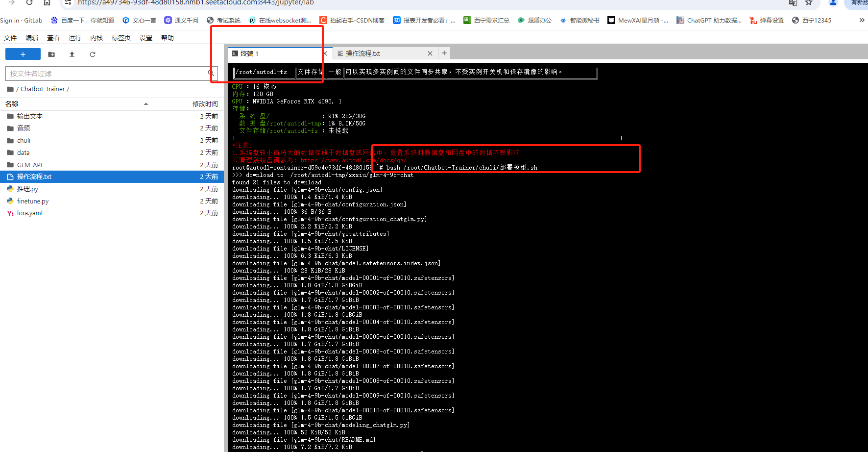The height and width of the screenshot is (452, 868).
Task: Select the 音频 folder
Action: pos(112,128)
